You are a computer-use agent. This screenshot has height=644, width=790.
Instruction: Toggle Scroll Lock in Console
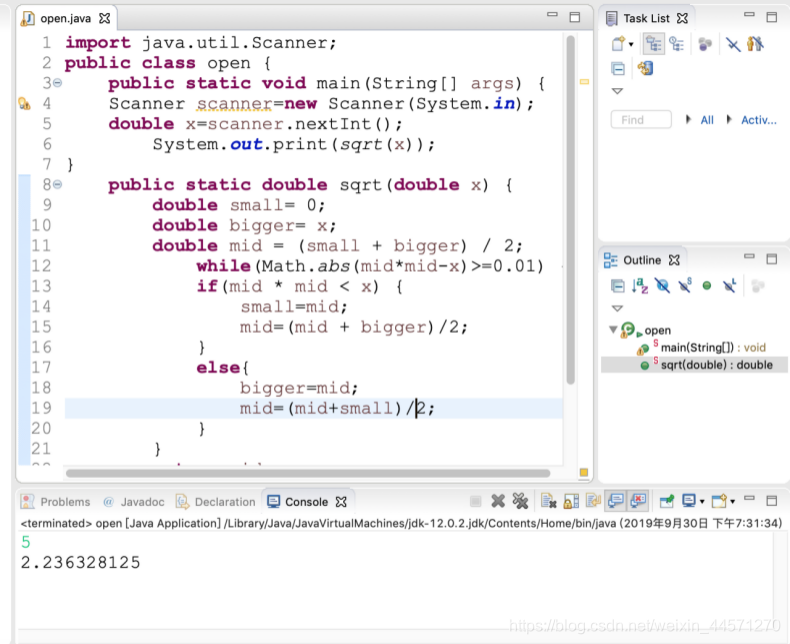[571, 501]
